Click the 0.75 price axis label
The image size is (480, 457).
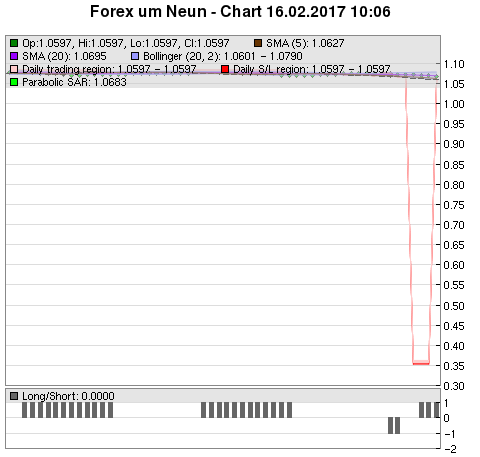pos(454,205)
